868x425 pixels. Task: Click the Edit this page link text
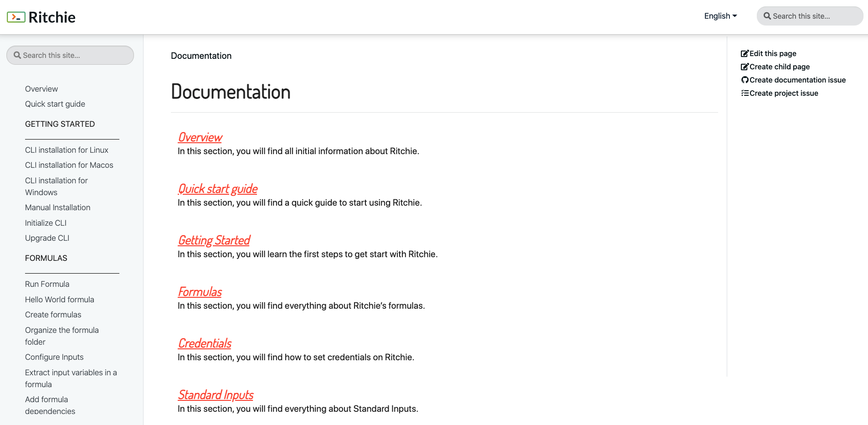(773, 53)
